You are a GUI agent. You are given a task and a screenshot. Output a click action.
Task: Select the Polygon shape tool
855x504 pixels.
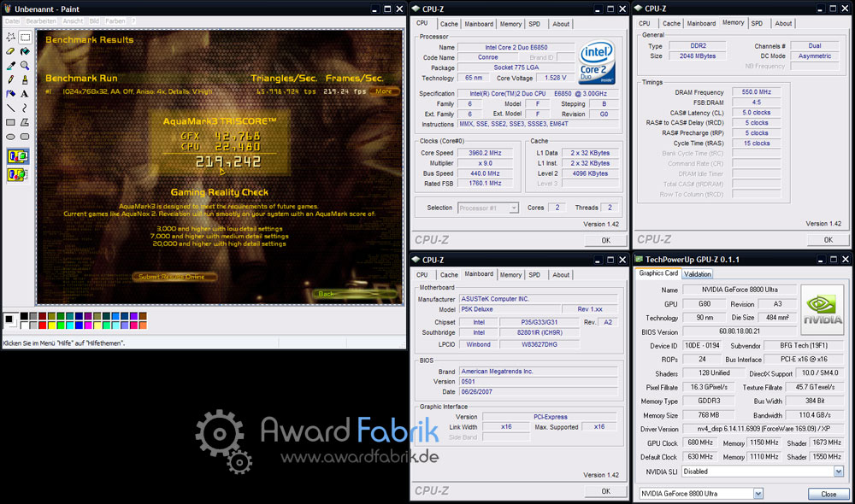[25, 122]
